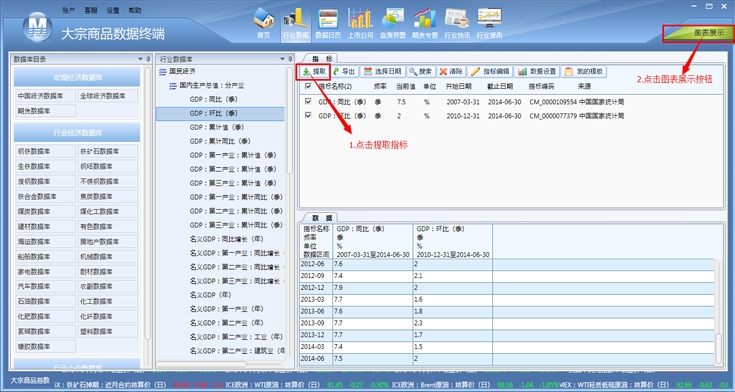
Task: Uncheck the indicator row starting 2007-03-31
Action: click(x=308, y=101)
